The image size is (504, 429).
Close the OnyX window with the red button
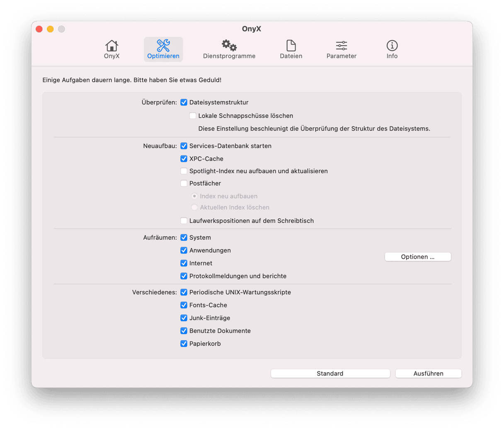(x=39, y=29)
